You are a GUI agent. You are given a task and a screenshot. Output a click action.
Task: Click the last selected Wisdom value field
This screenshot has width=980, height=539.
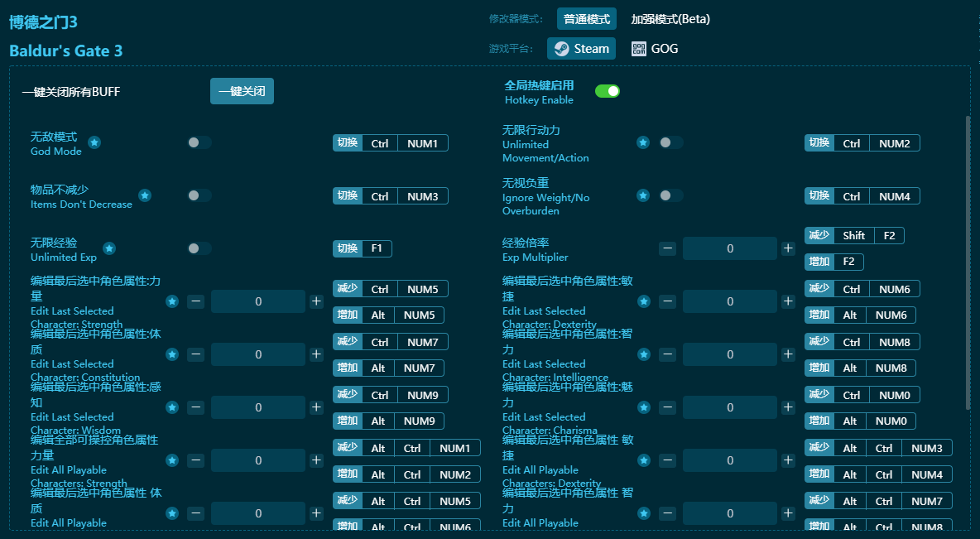[x=258, y=407]
